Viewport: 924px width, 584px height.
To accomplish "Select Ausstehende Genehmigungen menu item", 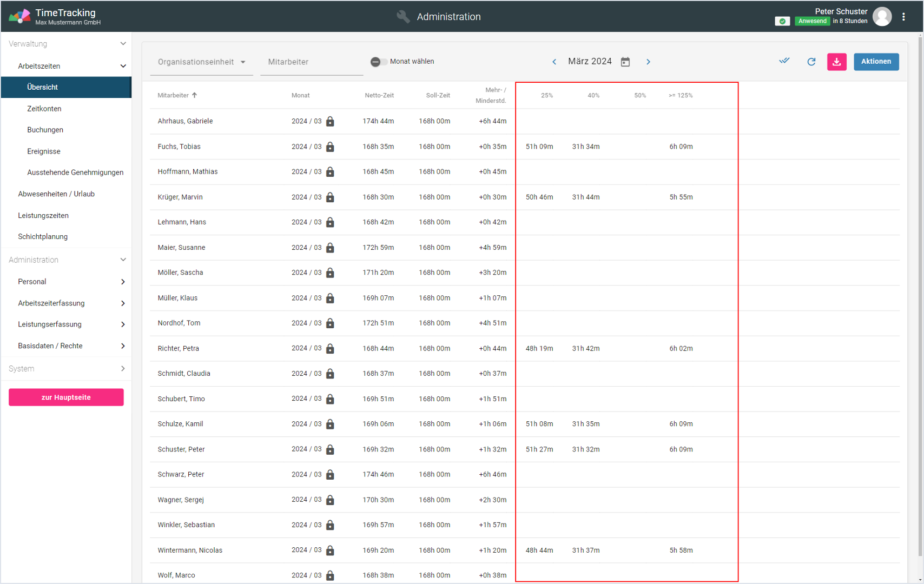I will (x=75, y=172).
